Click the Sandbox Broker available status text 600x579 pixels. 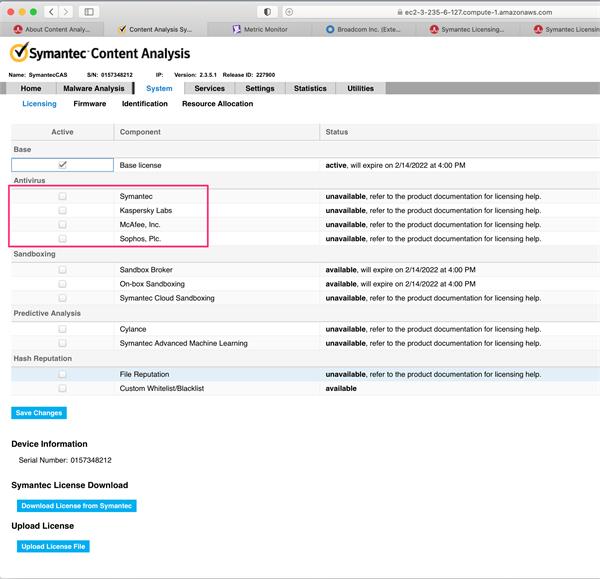(400, 270)
